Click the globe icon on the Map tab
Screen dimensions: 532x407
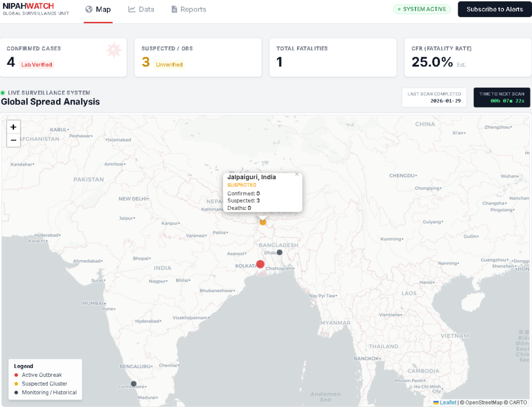[x=89, y=9]
